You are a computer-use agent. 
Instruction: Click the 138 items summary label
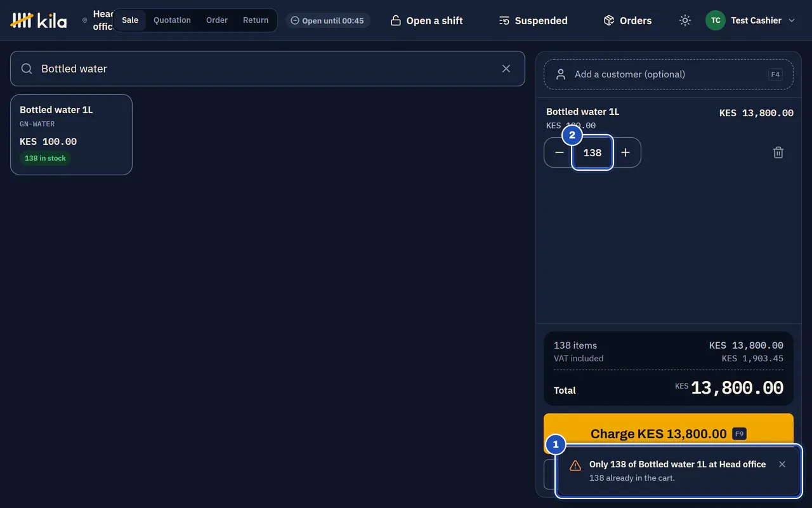click(x=575, y=345)
